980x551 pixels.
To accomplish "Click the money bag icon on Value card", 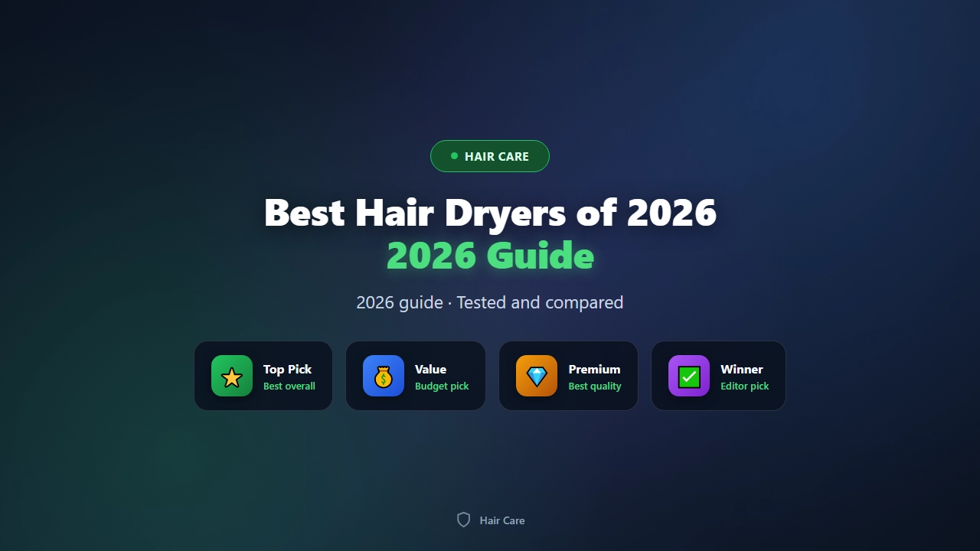I will [384, 376].
